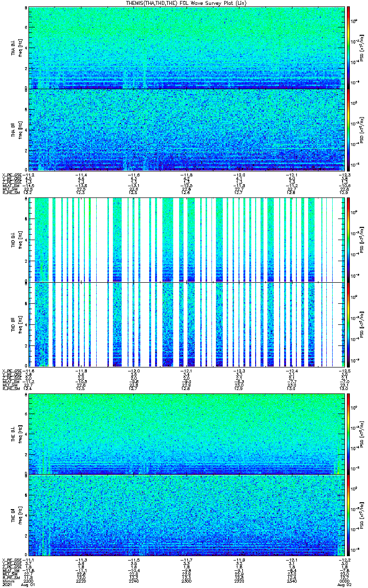
Task: Click the color bar beside the THD B-perpendicular panel
Action: point(348,240)
